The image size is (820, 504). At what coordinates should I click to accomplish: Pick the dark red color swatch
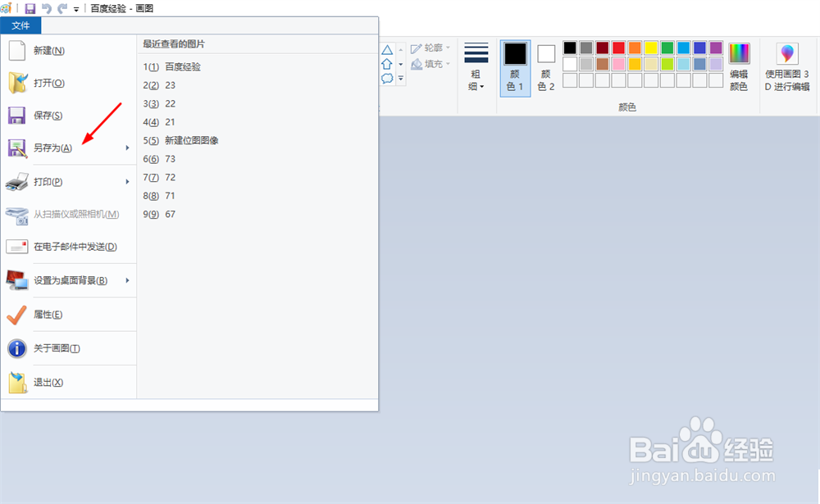tap(603, 48)
